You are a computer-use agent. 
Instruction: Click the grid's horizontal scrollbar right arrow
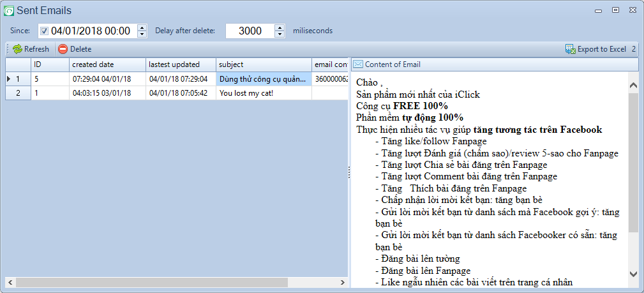[x=343, y=282]
